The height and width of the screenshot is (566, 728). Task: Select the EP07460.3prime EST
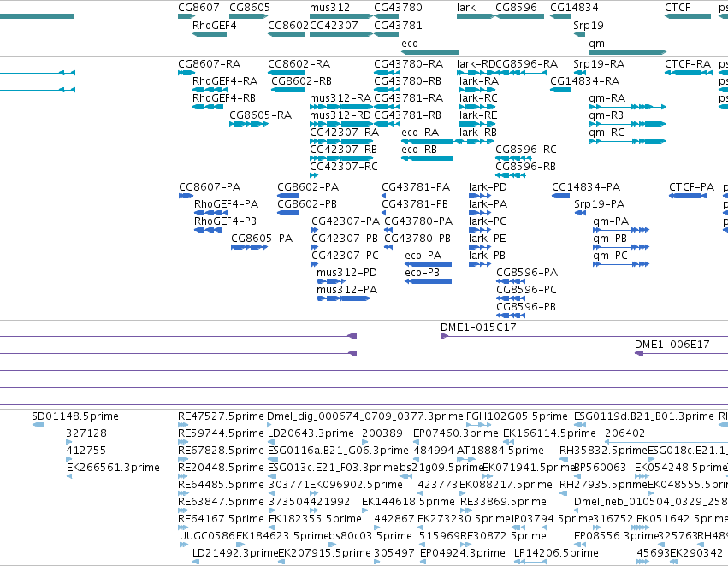[x=417, y=442]
